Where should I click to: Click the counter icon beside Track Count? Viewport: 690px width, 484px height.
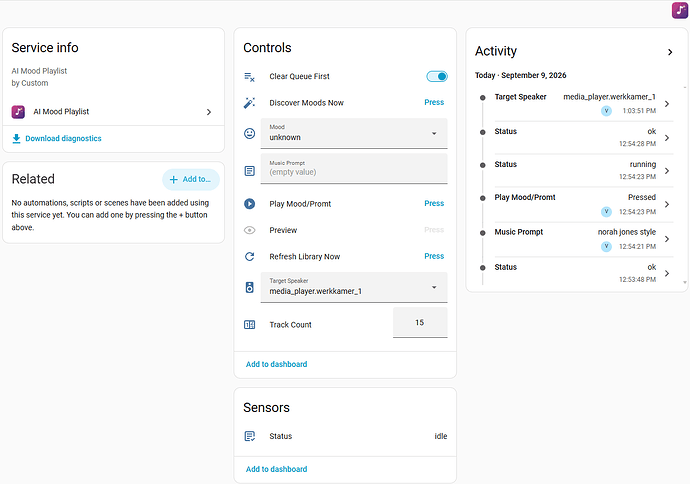(x=250, y=325)
